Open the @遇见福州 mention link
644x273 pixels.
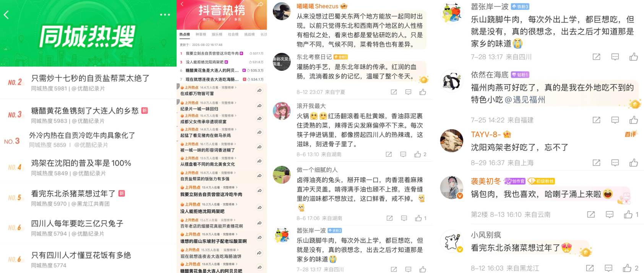[x=525, y=100]
